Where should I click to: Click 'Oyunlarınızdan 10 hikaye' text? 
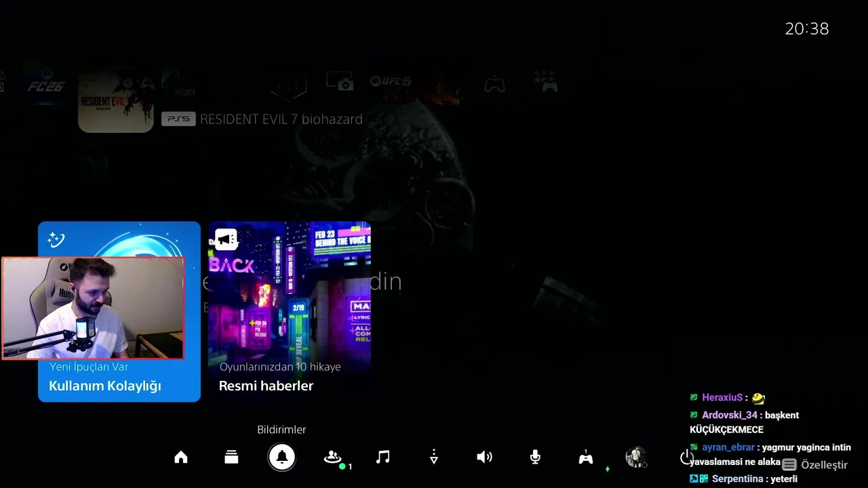[280, 367]
